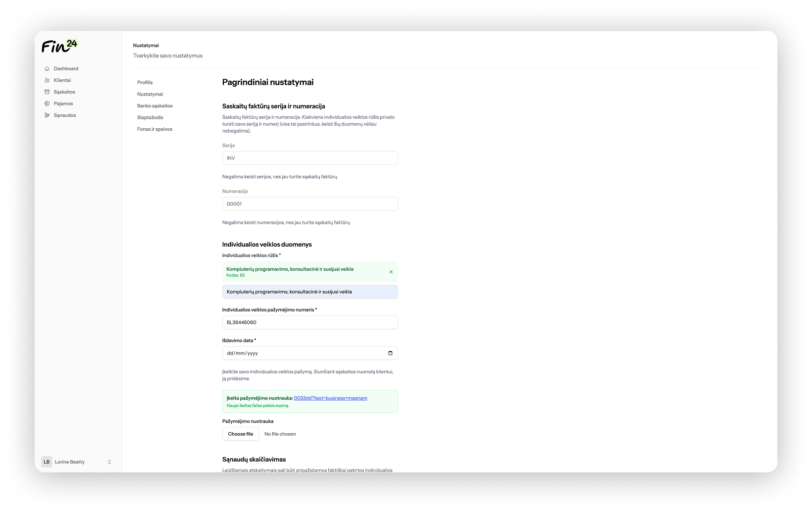Viewport: 812px width, 511px height.
Task: Open the uploaded certificate photo link
Action: tap(330, 398)
